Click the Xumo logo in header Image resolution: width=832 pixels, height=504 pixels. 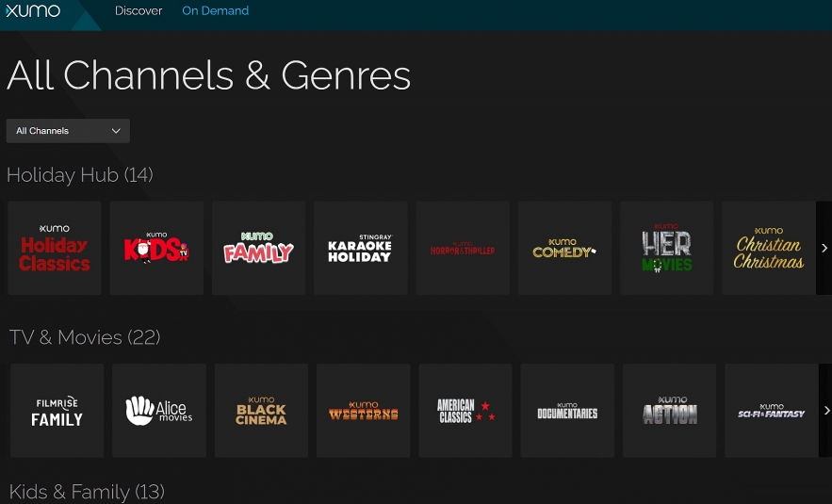(x=33, y=11)
